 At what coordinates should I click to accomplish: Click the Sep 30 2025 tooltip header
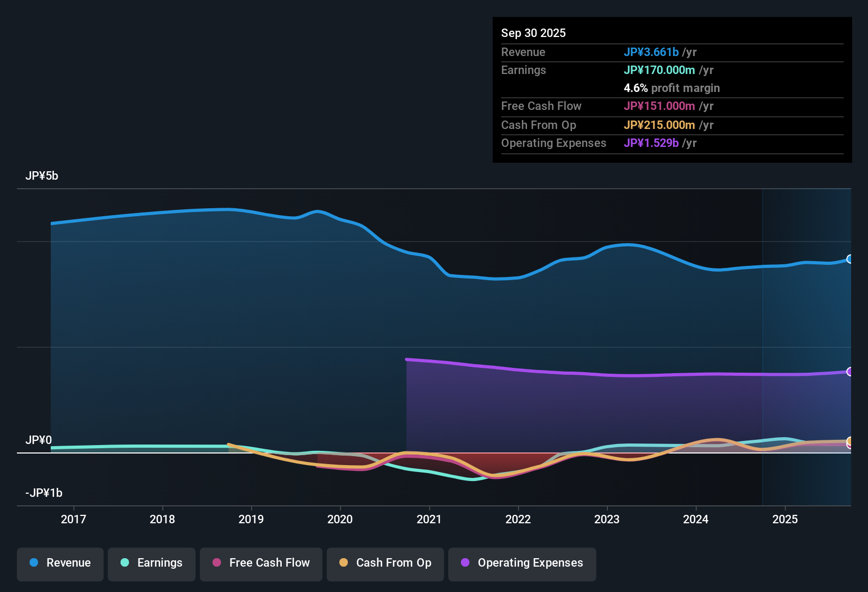533,33
